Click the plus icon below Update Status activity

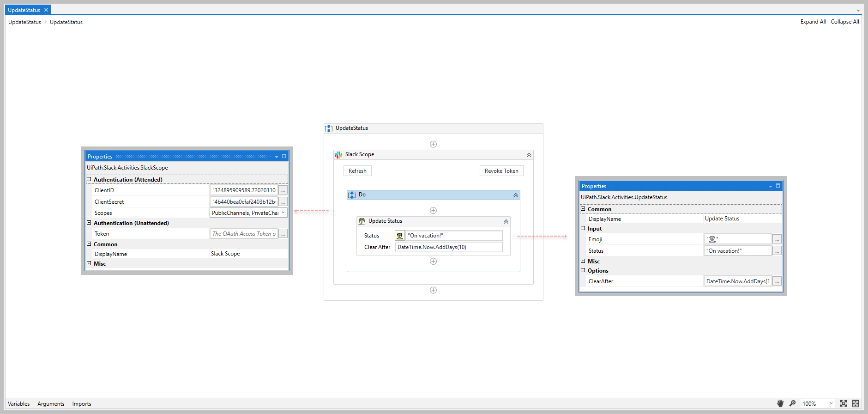coord(433,262)
